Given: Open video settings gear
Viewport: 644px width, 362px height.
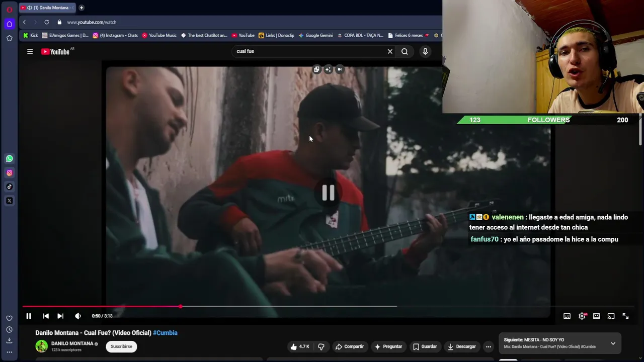Looking at the screenshot, I should click(x=582, y=316).
